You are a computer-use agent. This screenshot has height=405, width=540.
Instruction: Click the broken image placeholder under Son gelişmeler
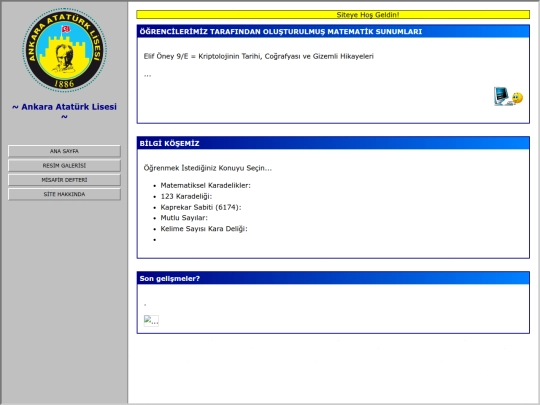pyautogui.click(x=151, y=321)
